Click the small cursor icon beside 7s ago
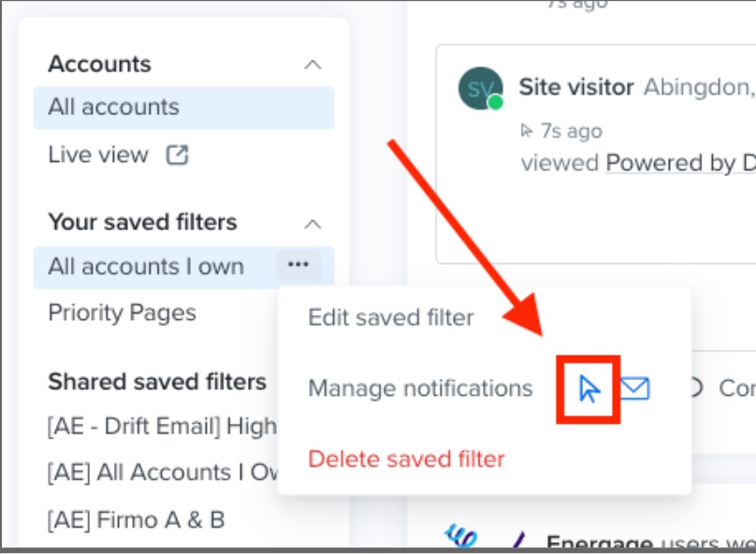 coord(527,131)
